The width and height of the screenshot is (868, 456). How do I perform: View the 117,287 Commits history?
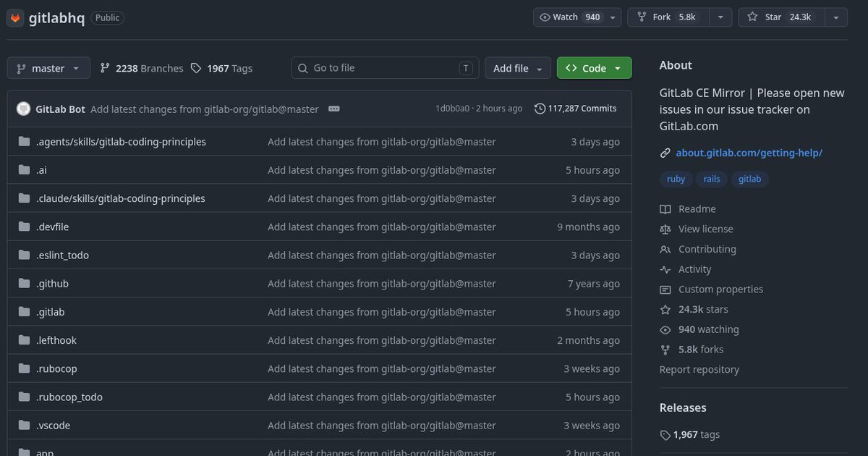point(576,109)
